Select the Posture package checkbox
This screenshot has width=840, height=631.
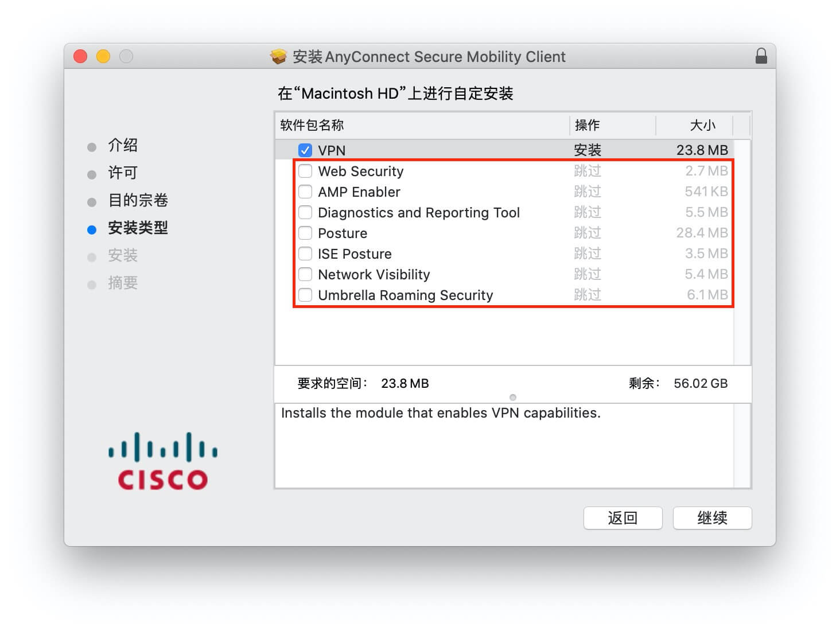tap(305, 233)
